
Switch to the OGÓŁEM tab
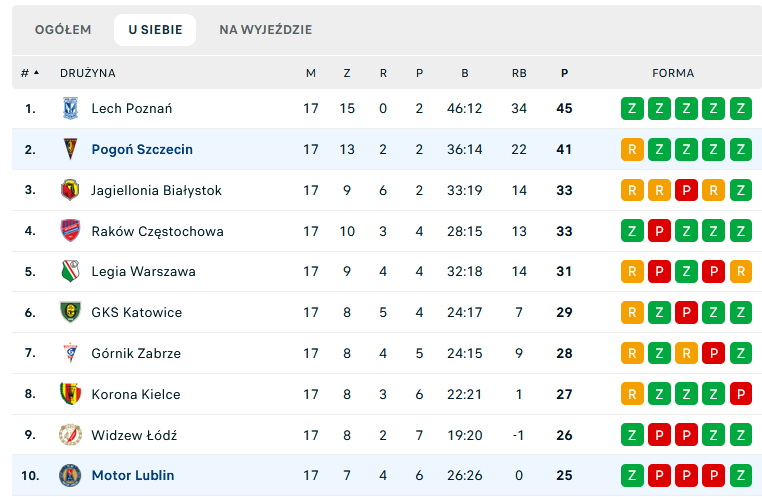pyautogui.click(x=63, y=30)
